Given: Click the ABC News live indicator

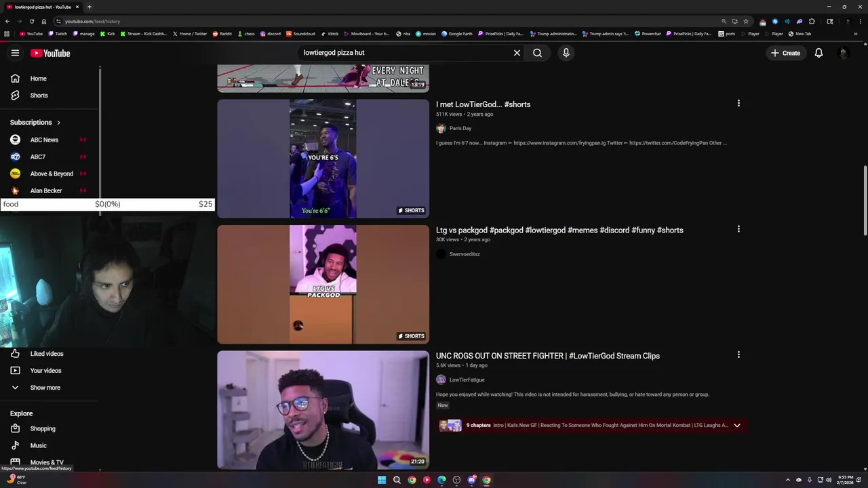Looking at the screenshot, I should point(83,140).
